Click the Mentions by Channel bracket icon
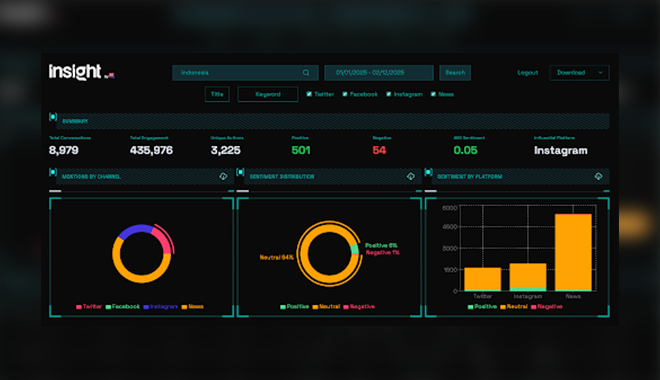660x380 pixels. coord(53,172)
